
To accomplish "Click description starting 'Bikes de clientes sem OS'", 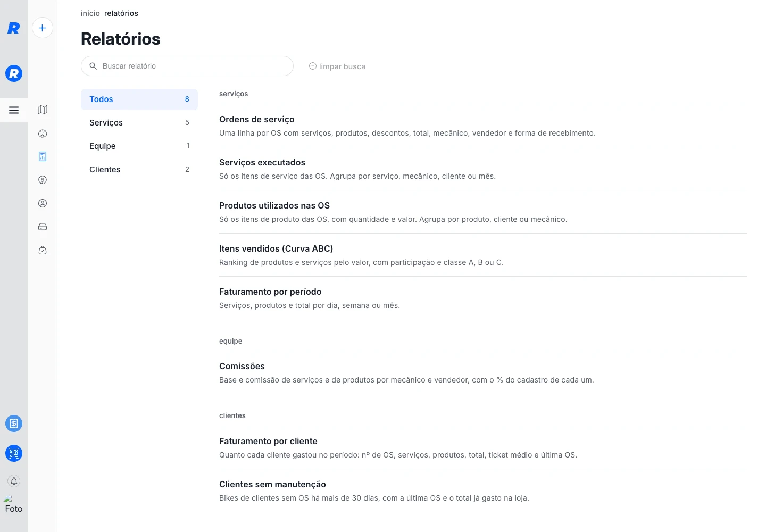I will tap(374, 498).
